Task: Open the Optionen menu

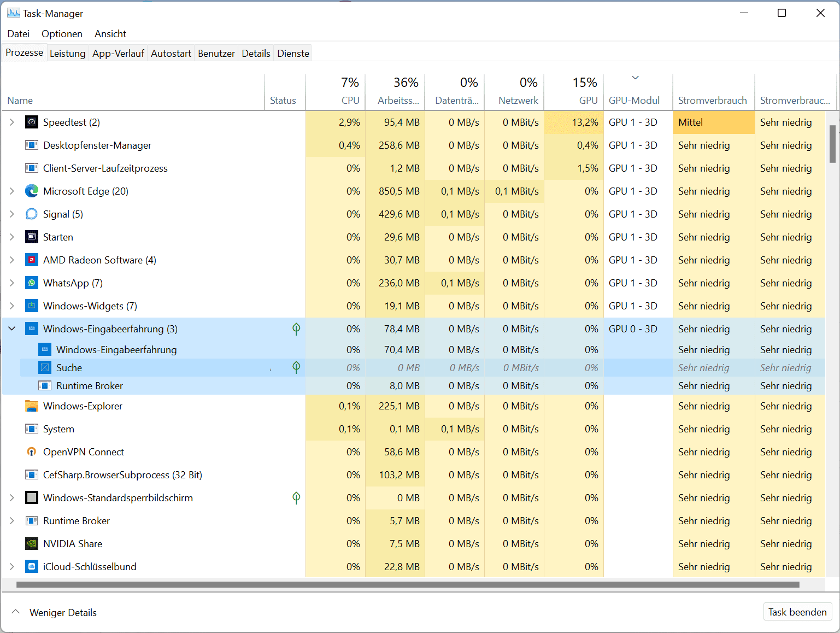Action: click(62, 34)
